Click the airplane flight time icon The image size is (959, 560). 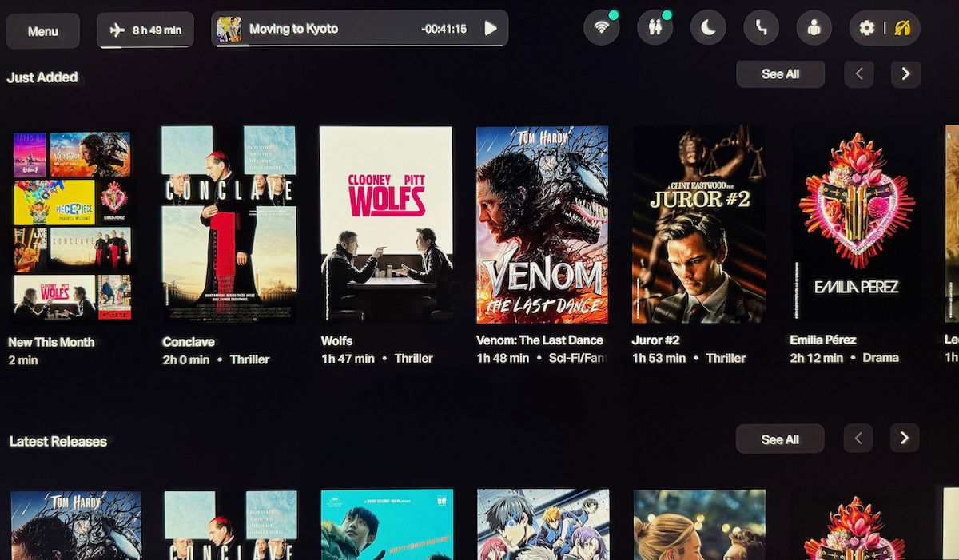tap(145, 30)
